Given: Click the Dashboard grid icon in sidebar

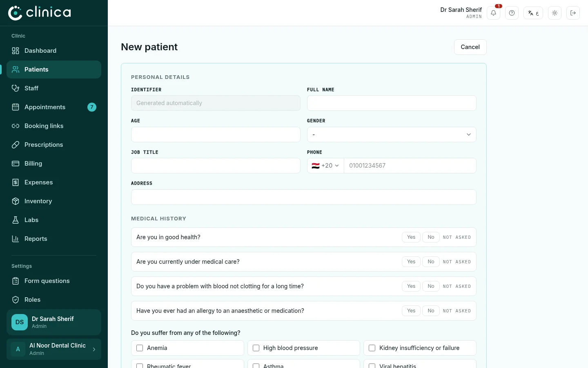Looking at the screenshot, I should click(x=16, y=51).
